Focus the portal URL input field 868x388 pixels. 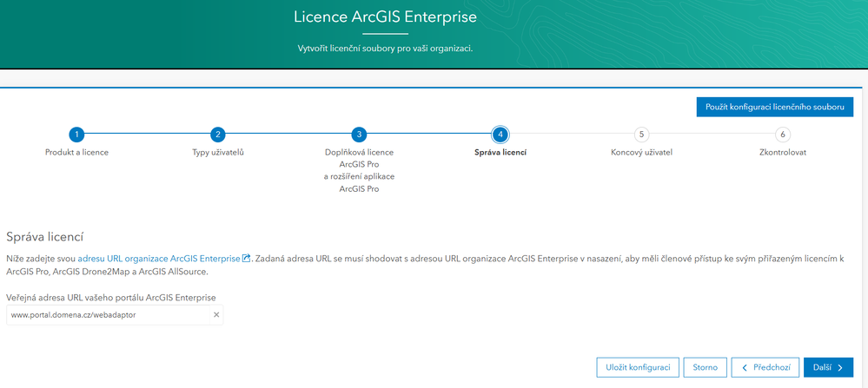point(109,314)
